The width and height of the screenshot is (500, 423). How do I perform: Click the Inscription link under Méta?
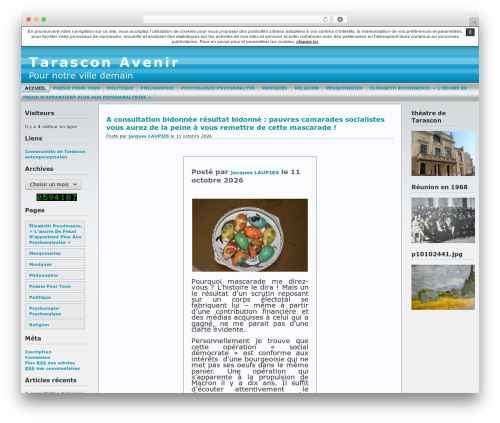point(38,352)
